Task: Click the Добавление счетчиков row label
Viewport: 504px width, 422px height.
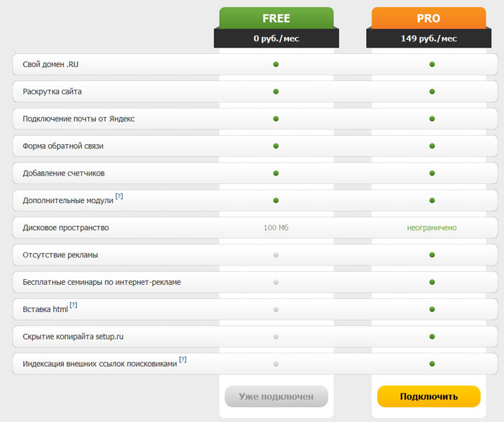Action: (64, 173)
